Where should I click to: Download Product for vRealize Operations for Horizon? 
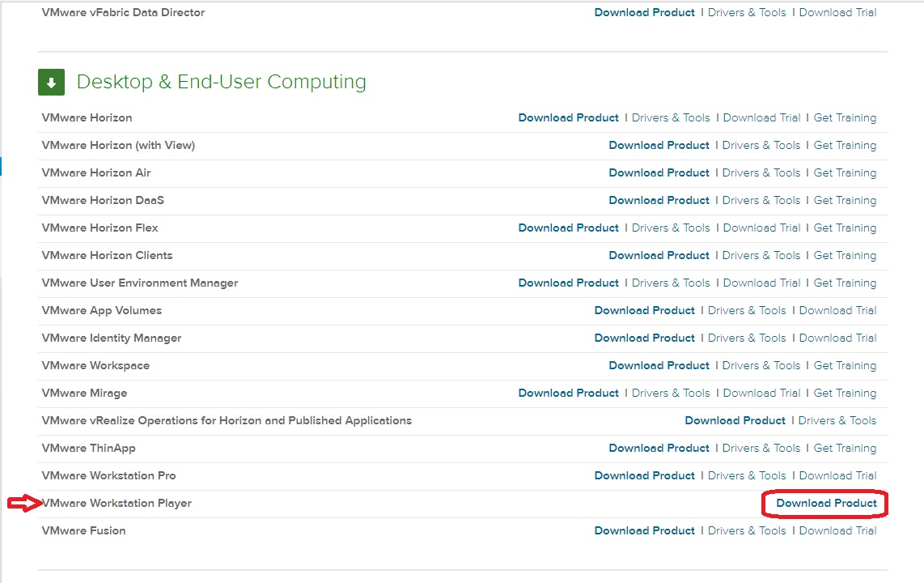pos(735,421)
